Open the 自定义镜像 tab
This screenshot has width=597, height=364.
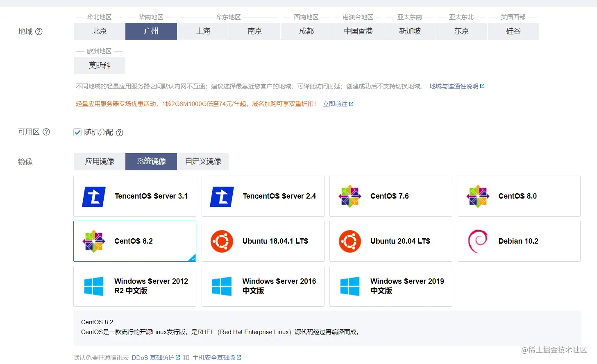(203, 161)
